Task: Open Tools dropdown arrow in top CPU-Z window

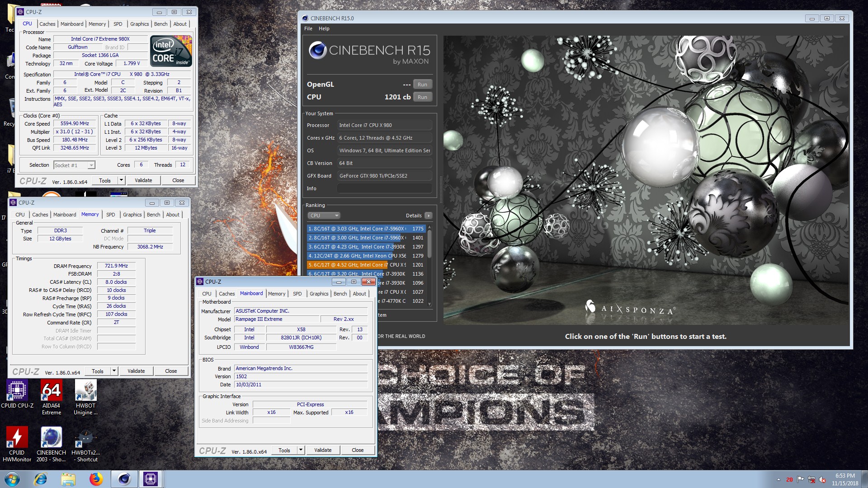Action: pos(121,180)
